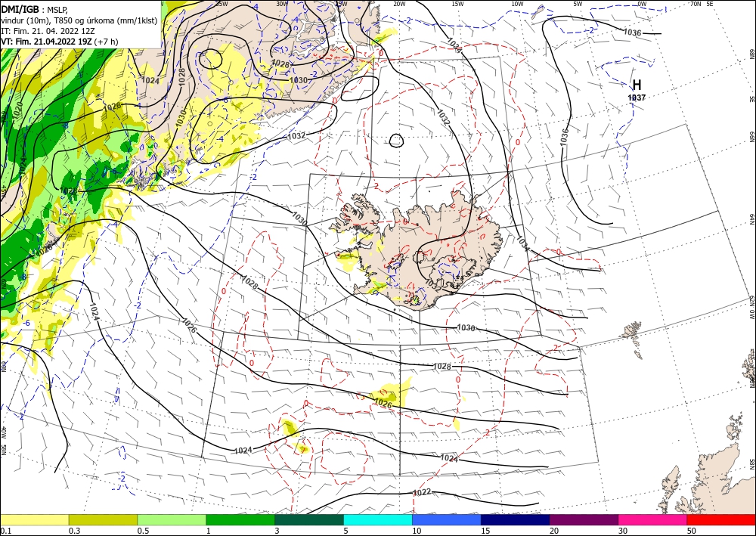The image size is (756, 536).
Task: Click the '30W' longitude label at top
Action: [282, 4]
